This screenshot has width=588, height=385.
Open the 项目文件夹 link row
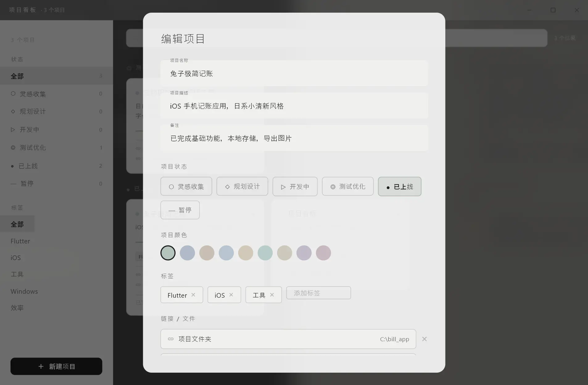[288, 339]
